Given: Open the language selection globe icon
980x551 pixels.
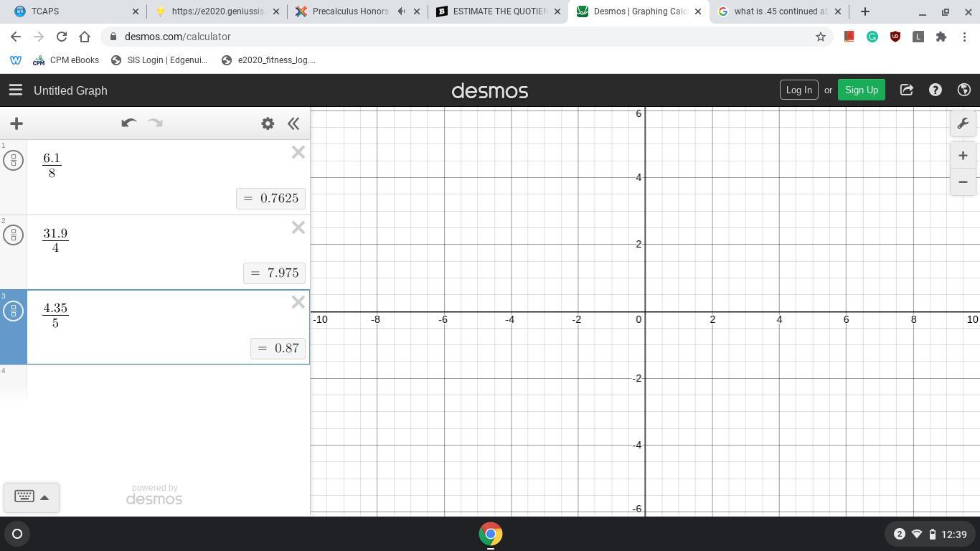Looking at the screenshot, I should pyautogui.click(x=963, y=90).
